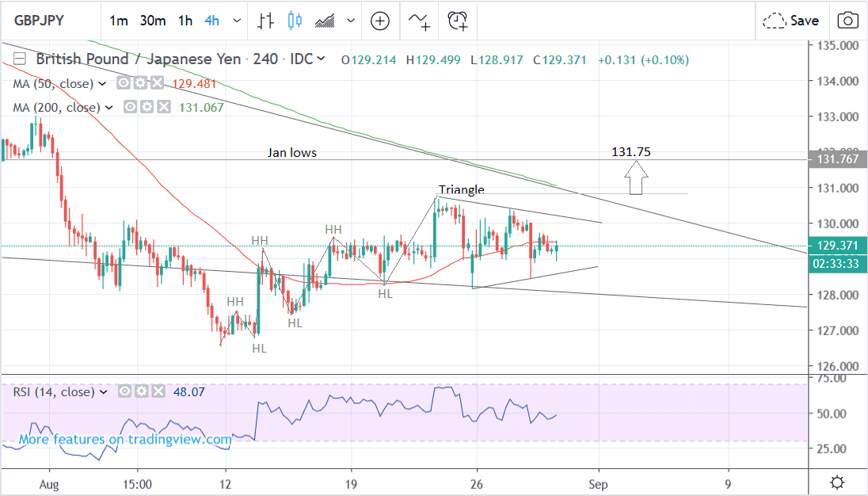Open the More features on tradingview.com link

[x=125, y=439]
